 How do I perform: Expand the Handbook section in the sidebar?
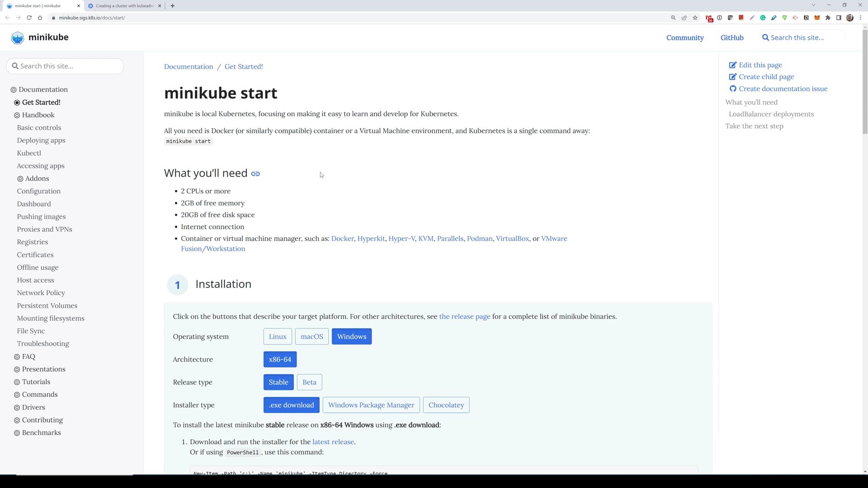[x=38, y=115]
